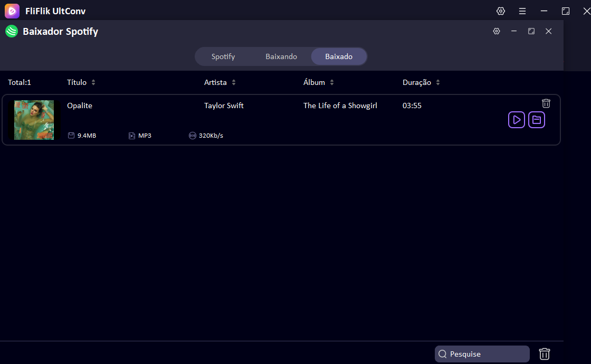Open Baixador Spotify settings gear

tap(496, 32)
